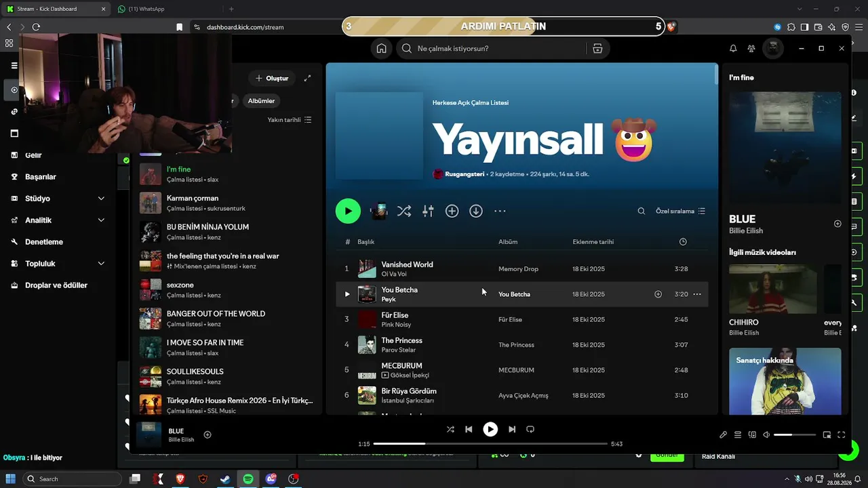Open the play queue icon
The width and height of the screenshot is (868, 488).
pyautogui.click(x=738, y=434)
